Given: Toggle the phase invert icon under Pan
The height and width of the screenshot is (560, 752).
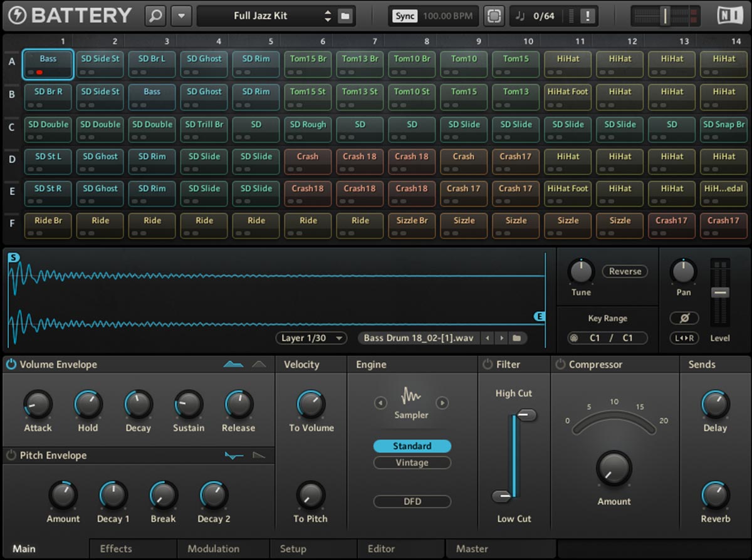Looking at the screenshot, I should tap(684, 318).
